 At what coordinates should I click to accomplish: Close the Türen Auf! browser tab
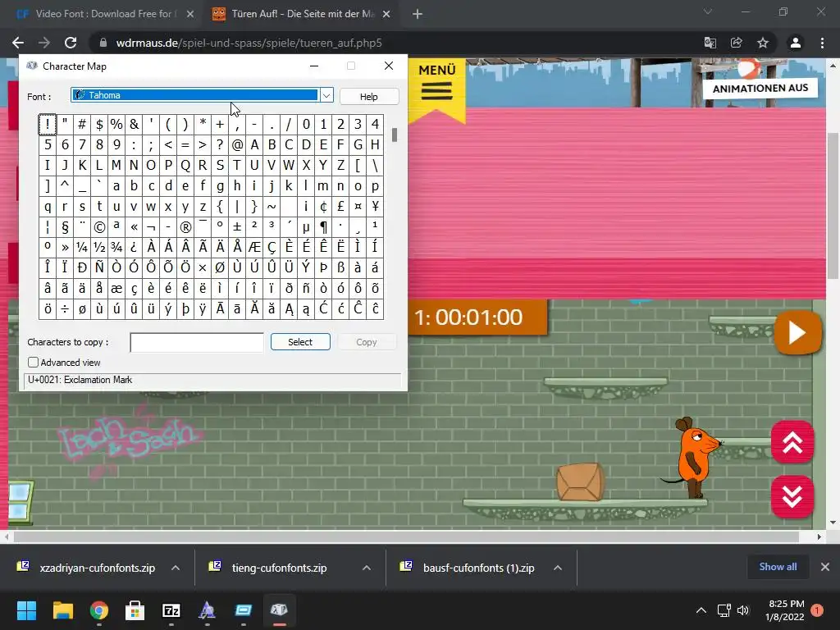(386, 14)
